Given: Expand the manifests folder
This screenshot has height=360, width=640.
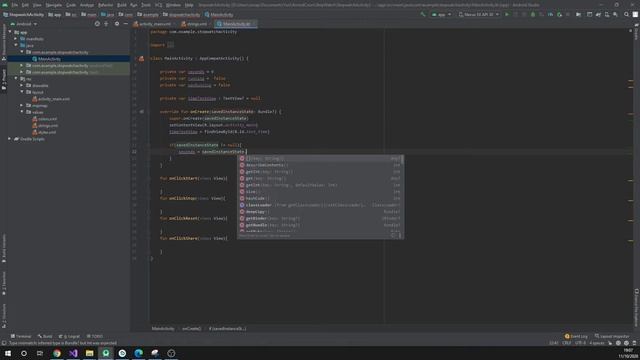Looking at the screenshot, I should tap(16, 39).
